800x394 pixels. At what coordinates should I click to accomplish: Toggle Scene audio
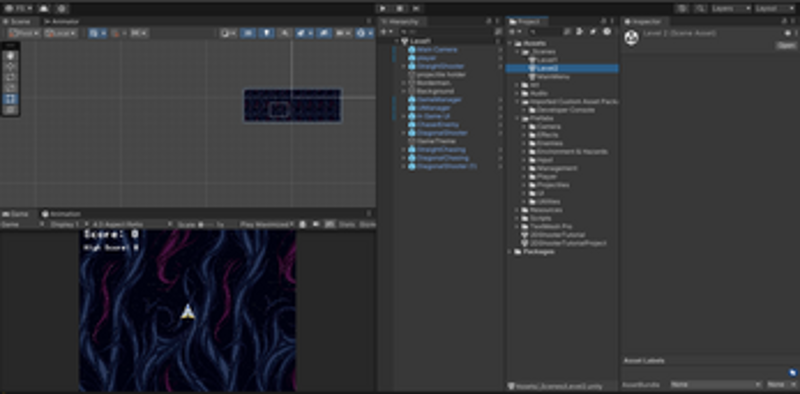[x=284, y=33]
